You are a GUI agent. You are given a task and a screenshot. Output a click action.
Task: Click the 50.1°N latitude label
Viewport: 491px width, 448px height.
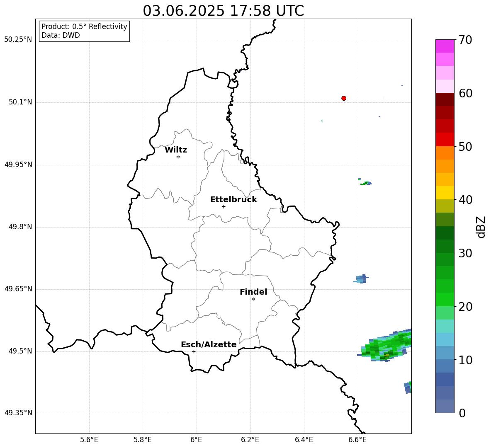[20, 102]
